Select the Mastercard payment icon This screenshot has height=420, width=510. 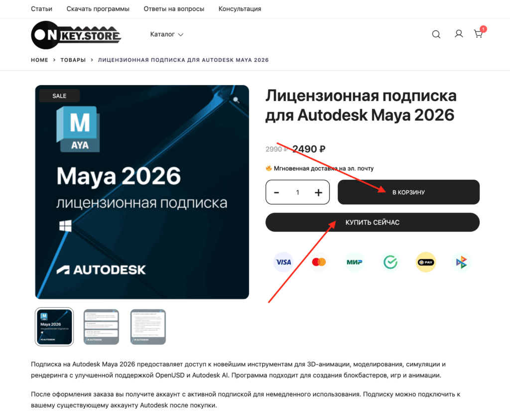[319, 262]
